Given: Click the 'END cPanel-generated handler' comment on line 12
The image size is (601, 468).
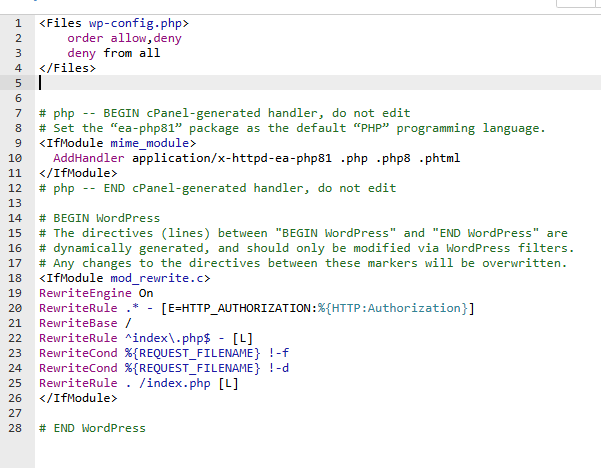Looking at the screenshot, I should [204, 188].
